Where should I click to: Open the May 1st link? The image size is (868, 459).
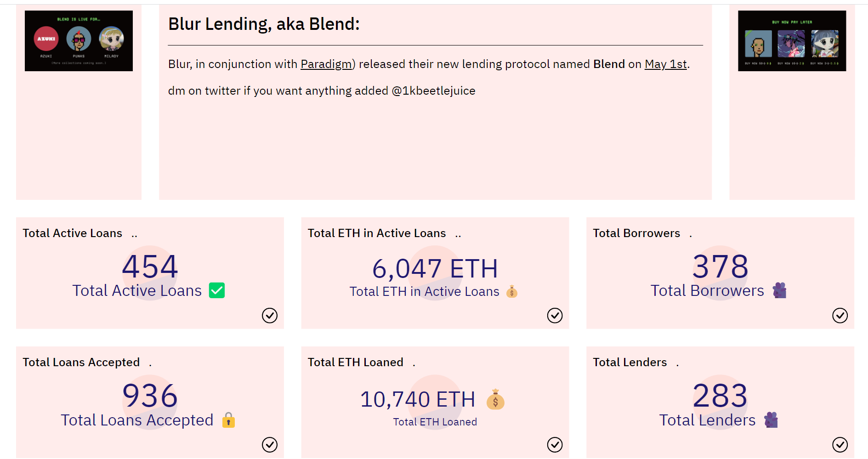[x=666, y=64]
